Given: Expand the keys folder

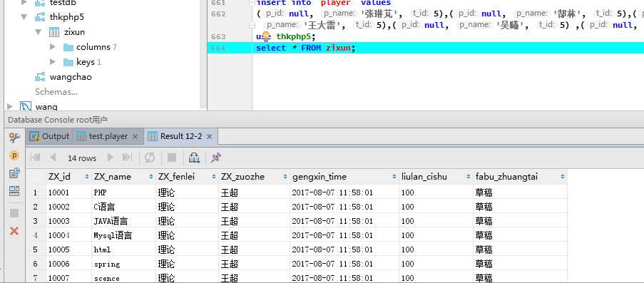Looking at the screenshot, I should pyautogui.click(x=52, y=62).
